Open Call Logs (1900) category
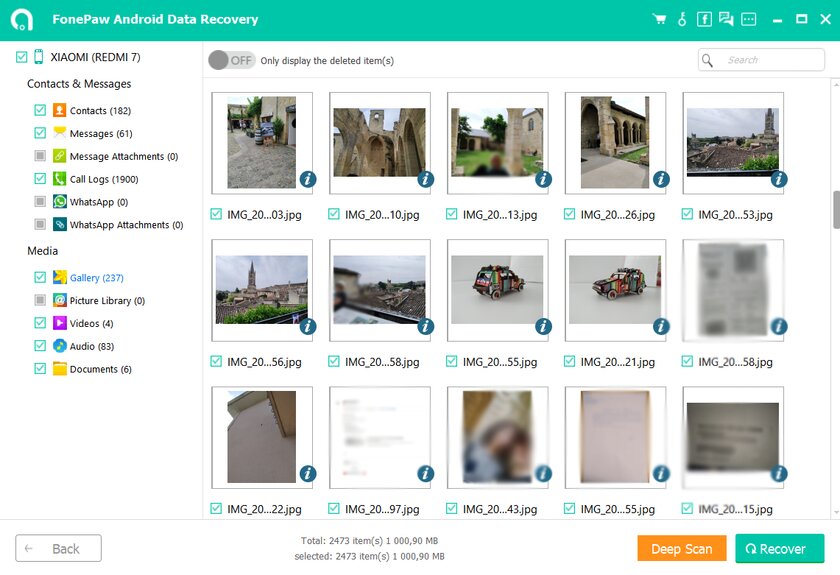840x575 pixels. (104, 179)
